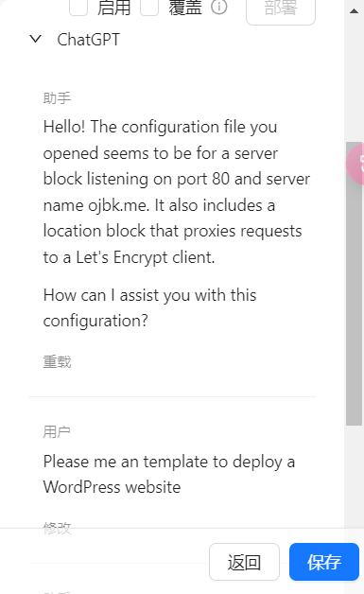This screenshot has width=364, height=594.
Task: Click the scrollbar up arrow
Action: [355, 11]
